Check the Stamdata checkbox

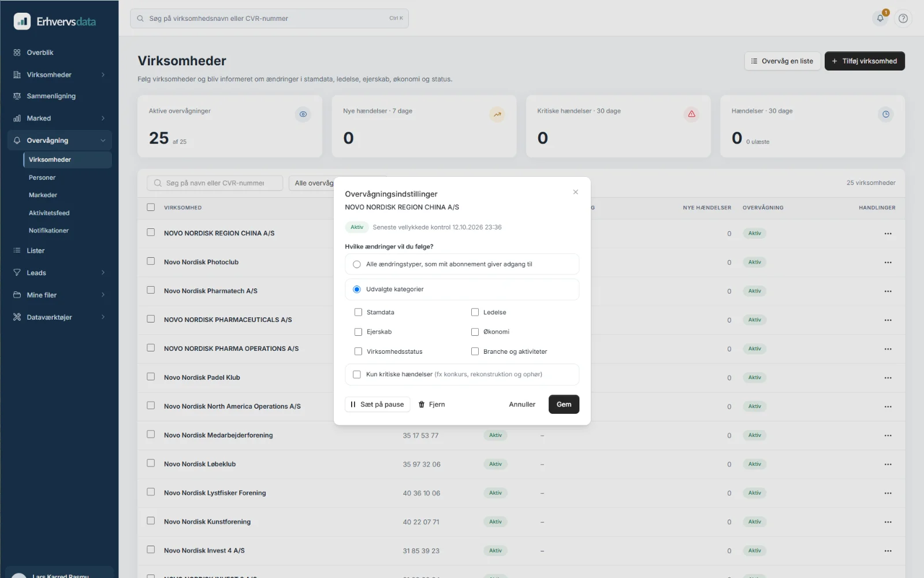click(x=358, y=312)
